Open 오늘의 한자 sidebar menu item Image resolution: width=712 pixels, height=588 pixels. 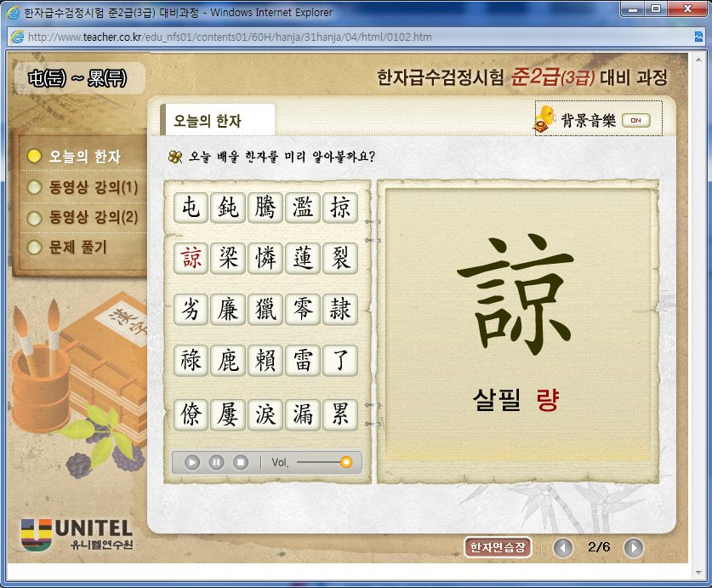[73, 157]
